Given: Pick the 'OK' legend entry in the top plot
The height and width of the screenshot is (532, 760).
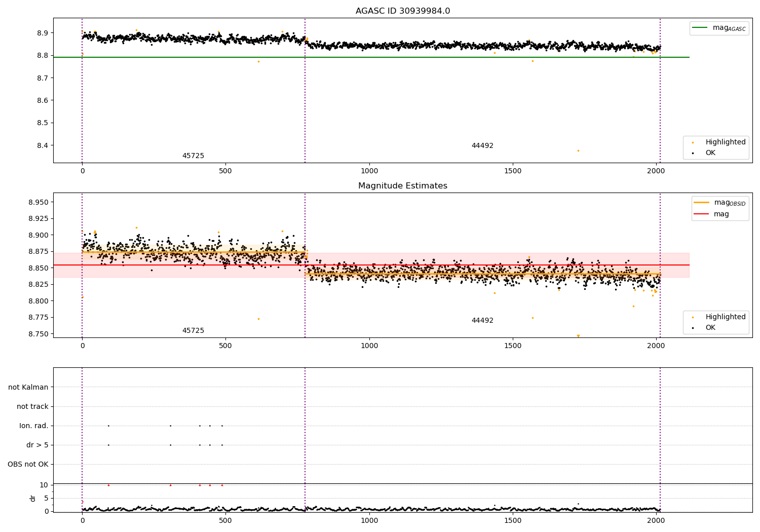Looking at the screenshot, I should 704,153.
